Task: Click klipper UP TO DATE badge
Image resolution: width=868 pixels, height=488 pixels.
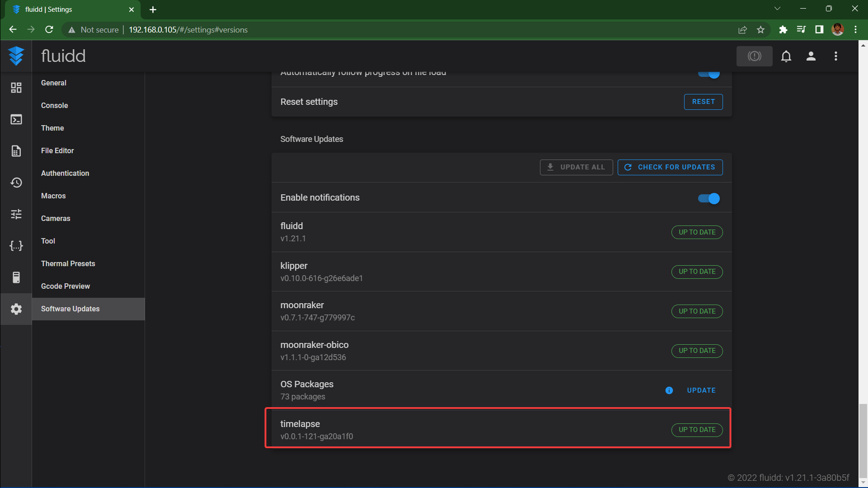Action: point(697,272)
